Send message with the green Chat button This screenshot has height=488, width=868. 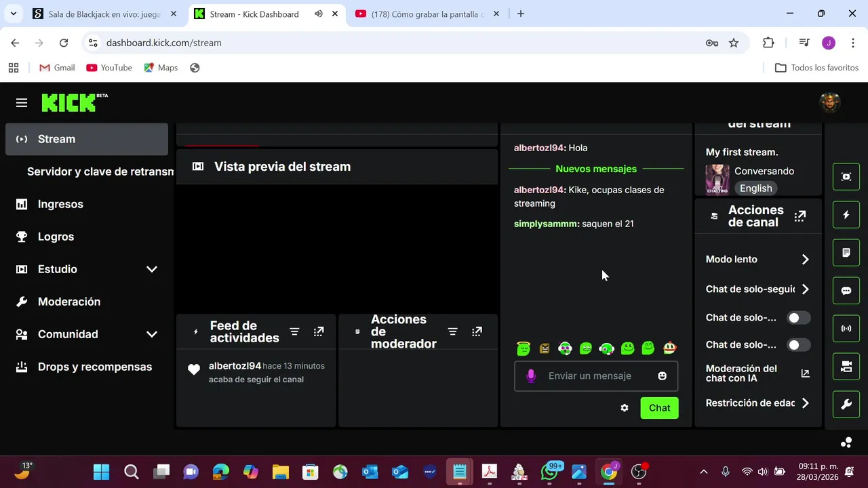pos(659,408)
